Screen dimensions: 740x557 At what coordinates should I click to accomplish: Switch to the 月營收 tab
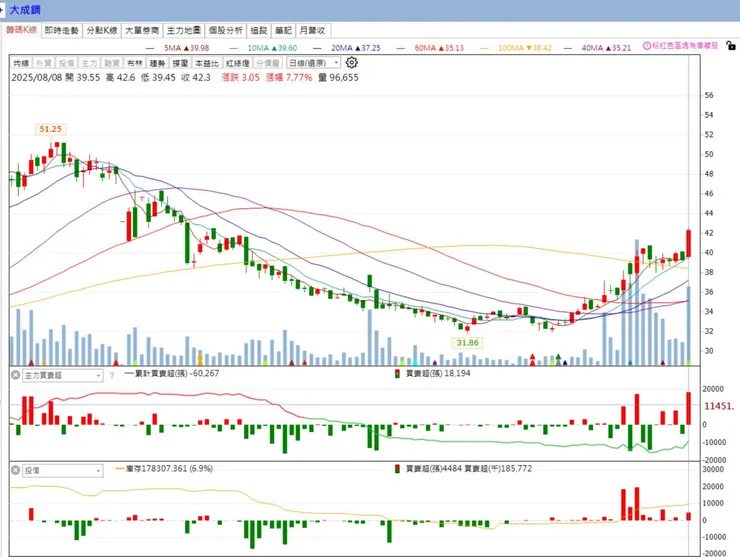tap(312, 30)
